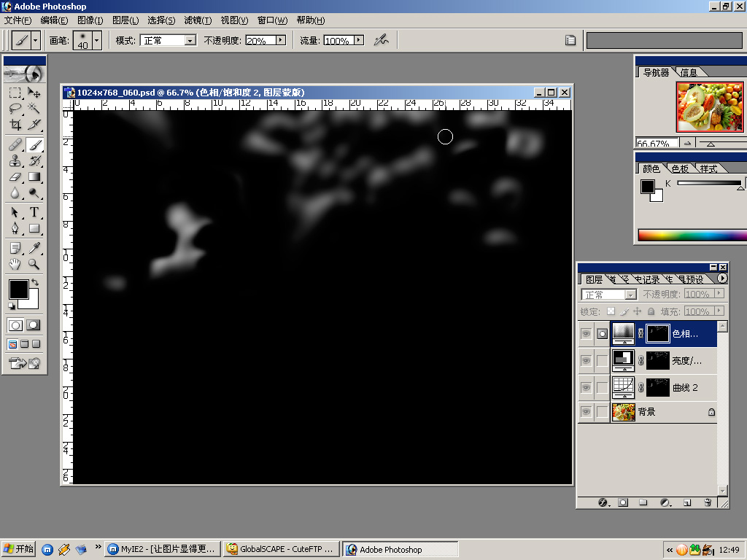747x560 pixels.
Task: Choose the Eraser tool
Action: [x=15, y=176]
